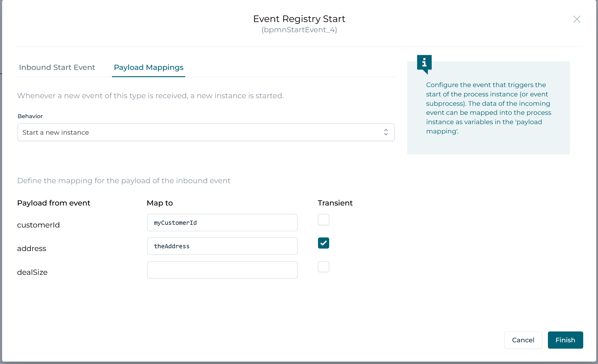The image size is (598, 364).
Task: Click the dealSize payload label
Action: click(x=32, y=272)
